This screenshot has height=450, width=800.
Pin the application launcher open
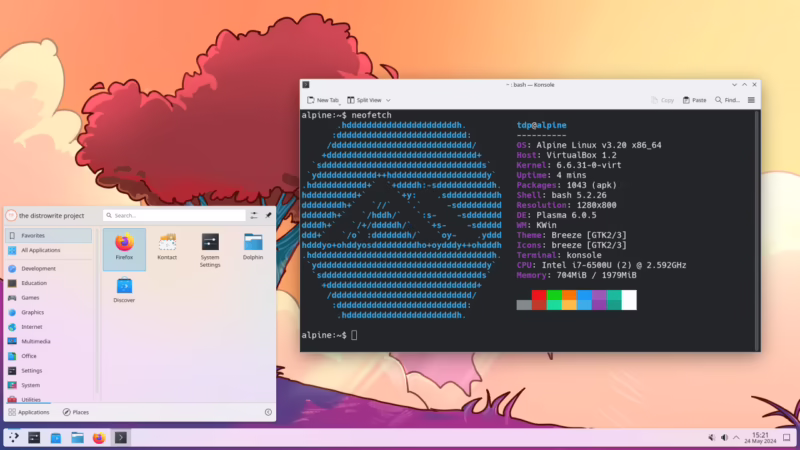point(268,215)
